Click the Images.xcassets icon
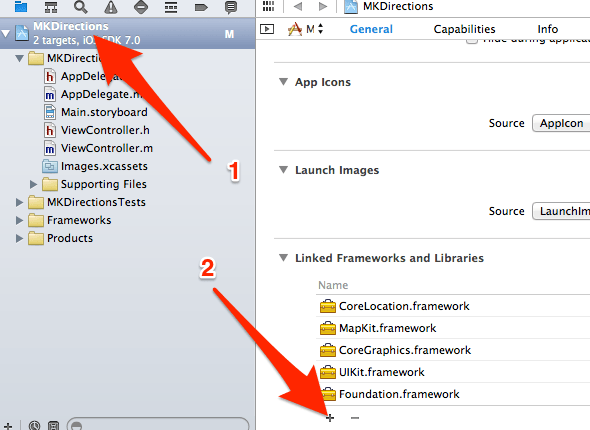 point(50,166)
